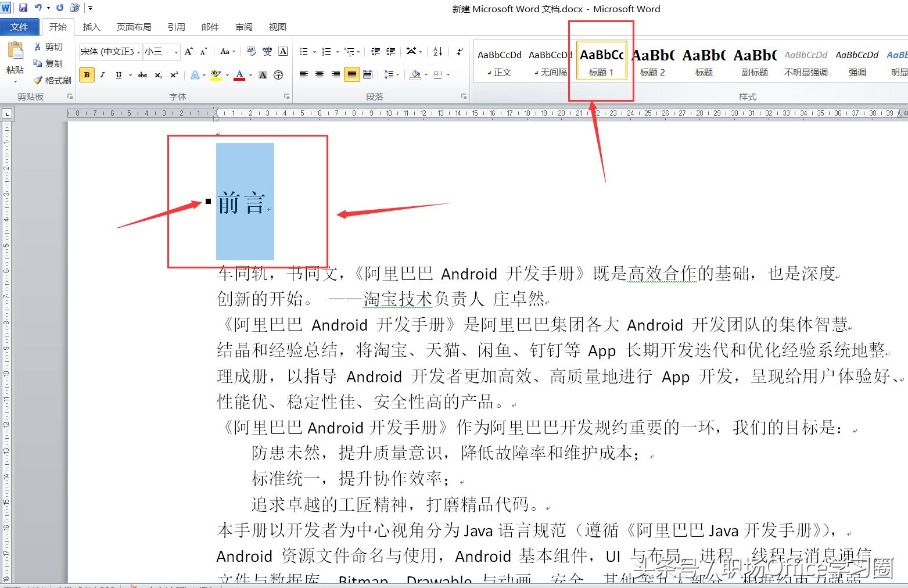The image size is (908, 588).
Task: Open the 页面布局 ribbon tab
Action: point(134,27)
